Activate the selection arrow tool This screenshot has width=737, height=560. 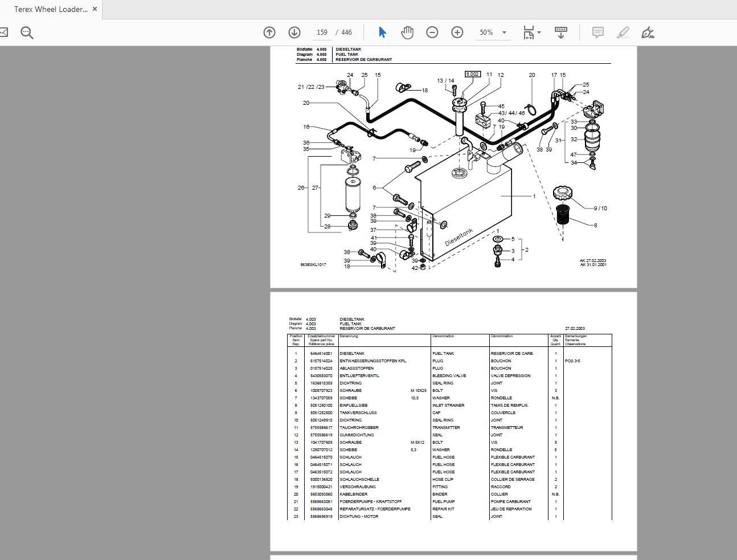click(x=382, y=32)
